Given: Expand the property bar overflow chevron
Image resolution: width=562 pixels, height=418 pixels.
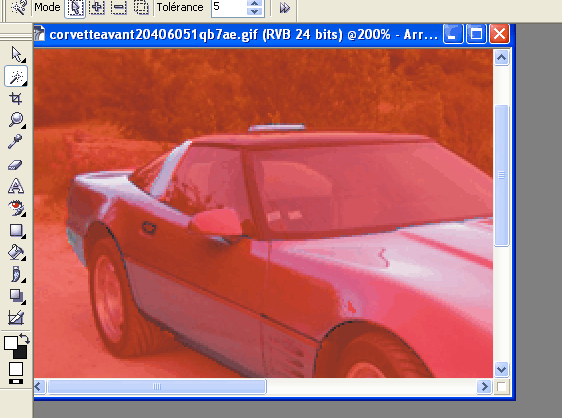Looking at the screenshot, I should pyautogui.click(x=285, y=8).
